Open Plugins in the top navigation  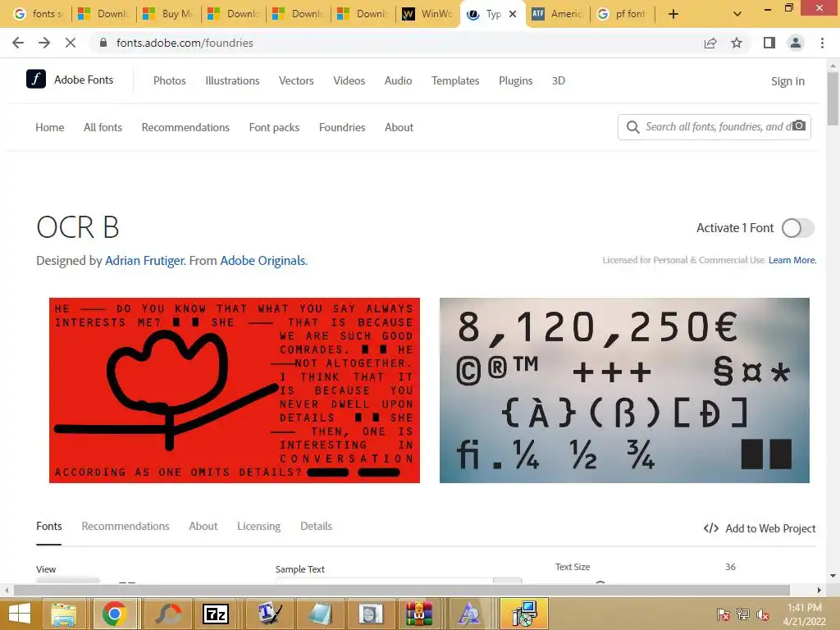(515, 80)
